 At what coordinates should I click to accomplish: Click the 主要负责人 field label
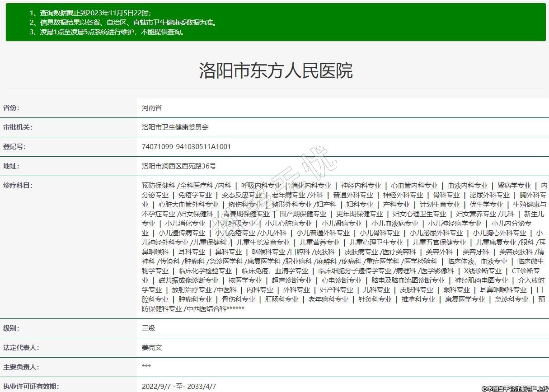tap(21, 367)
